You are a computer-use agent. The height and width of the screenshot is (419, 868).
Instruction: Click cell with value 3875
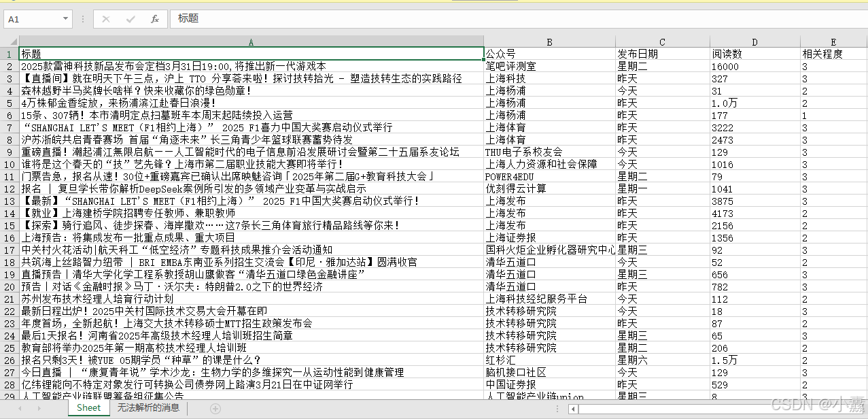coord(754,201)
